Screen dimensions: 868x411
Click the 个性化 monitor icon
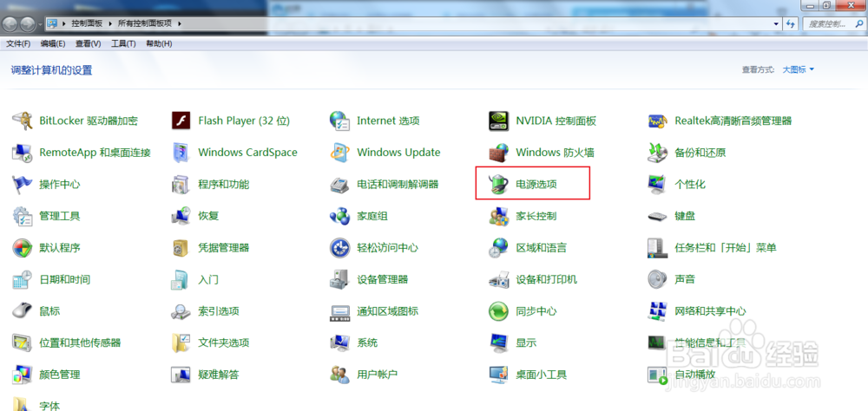coord(658,184)
